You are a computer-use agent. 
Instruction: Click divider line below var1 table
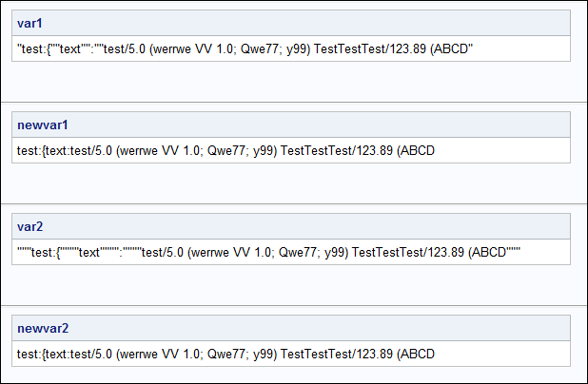click(293, 102)
